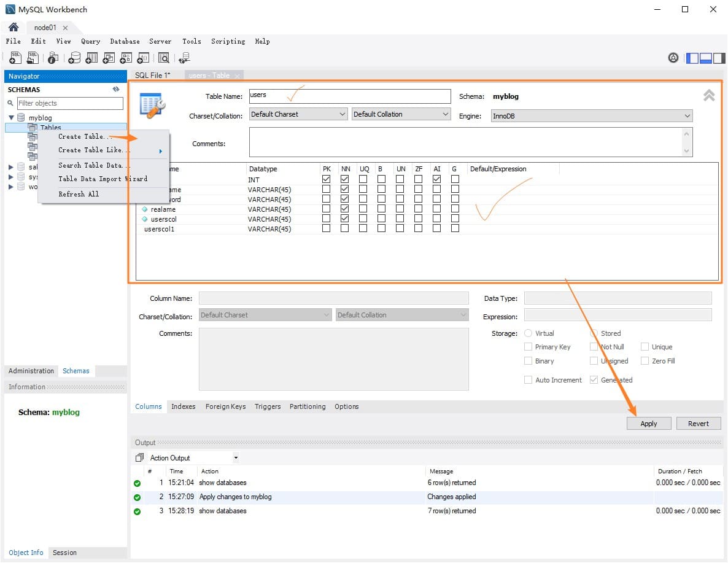728x563 pixels.
Task: Open the Action Output dropdown
Action: (193, 458)
